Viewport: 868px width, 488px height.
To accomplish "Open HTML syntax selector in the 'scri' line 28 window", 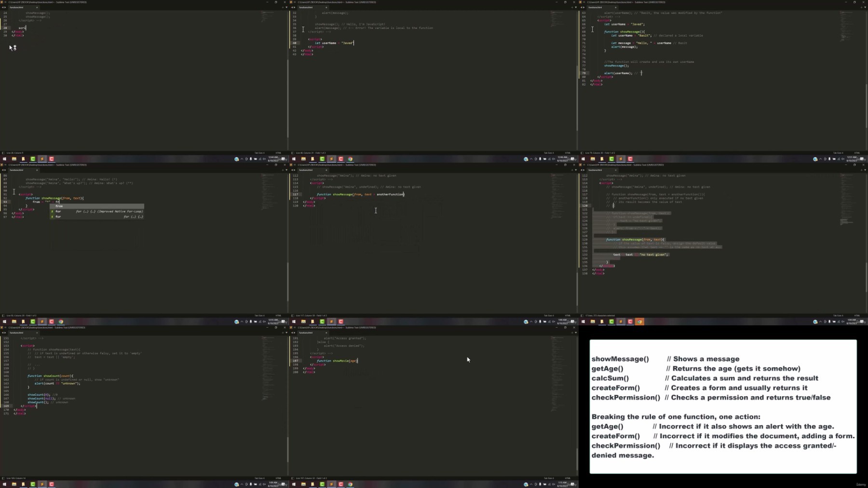I will click(278, 153).
